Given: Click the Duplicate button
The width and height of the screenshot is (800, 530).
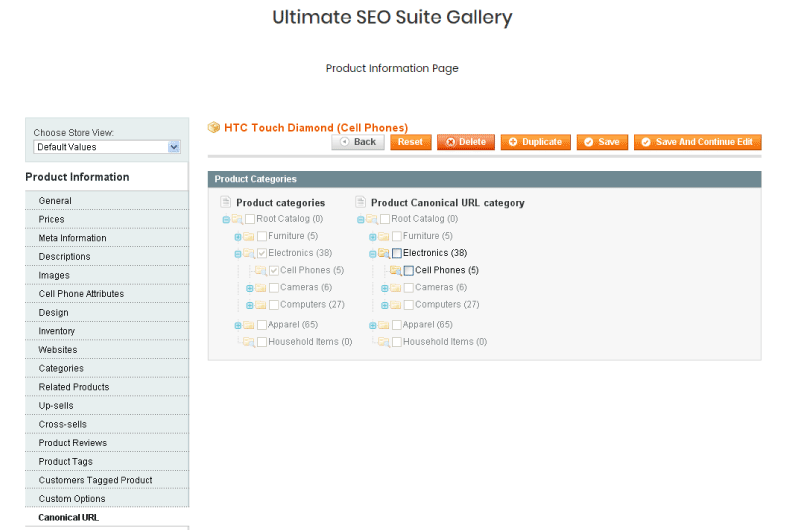Looking at the screenshot, I should (x=536, y=142).
